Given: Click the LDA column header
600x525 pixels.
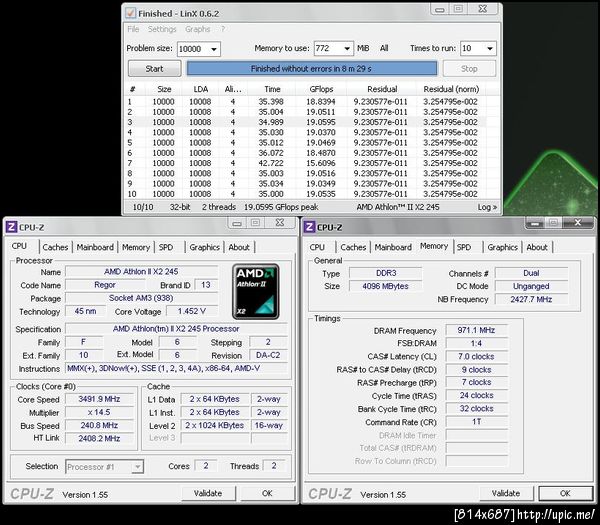Looking at the screenshot, I should pyautogui.click(x=201, y=89).
